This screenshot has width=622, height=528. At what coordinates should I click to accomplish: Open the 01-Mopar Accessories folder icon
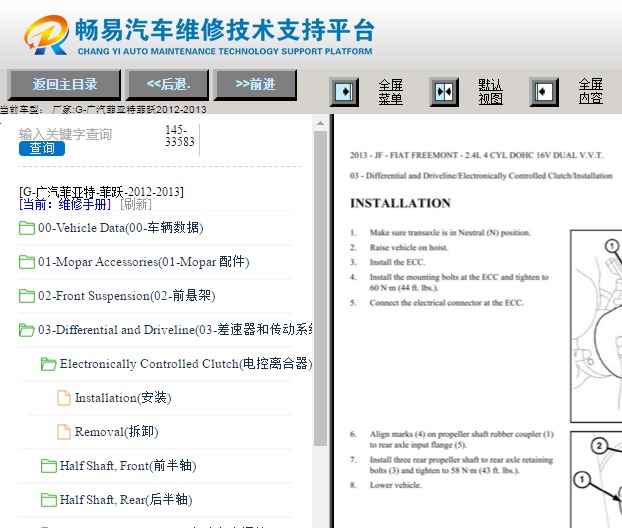[27, 262]
